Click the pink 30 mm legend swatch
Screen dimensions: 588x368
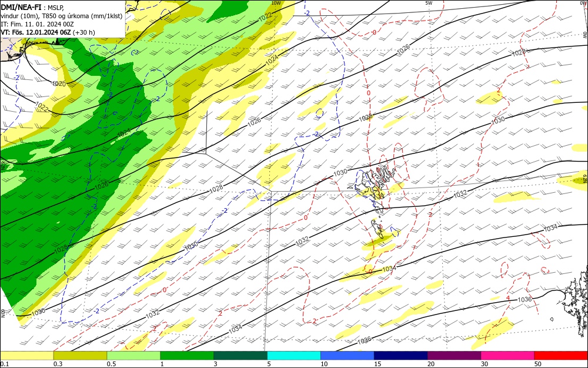508,356
